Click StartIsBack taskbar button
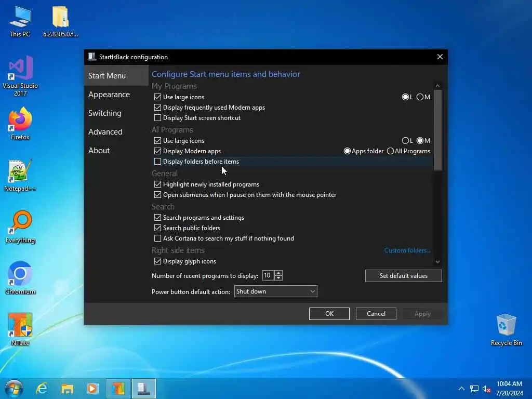 tap(144, 389)
